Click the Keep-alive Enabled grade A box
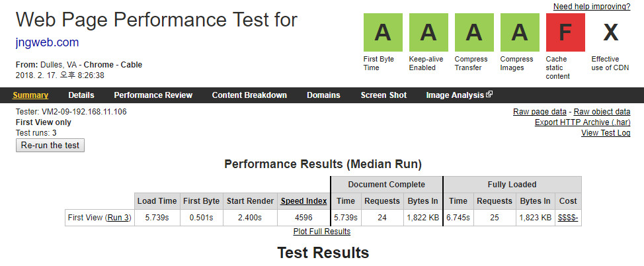The width and height of the screenshot is (644, 266). [x=428, y=32]
